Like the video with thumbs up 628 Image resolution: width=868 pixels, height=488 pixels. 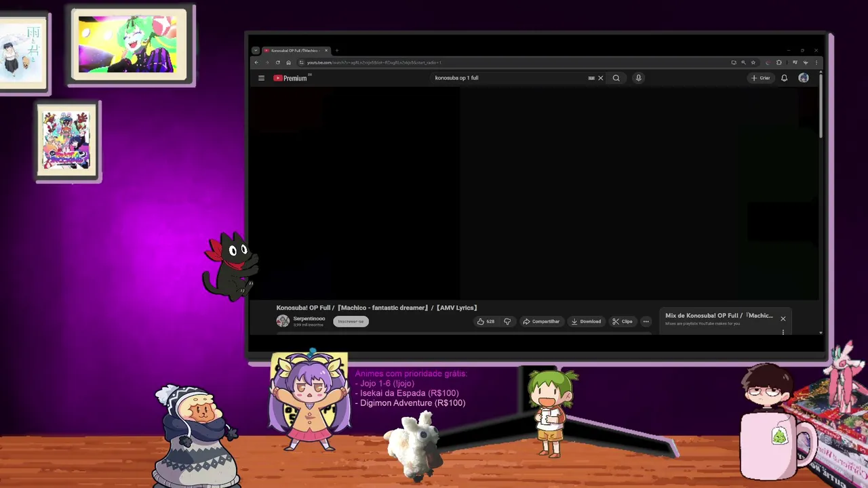[x=486, y=321]
